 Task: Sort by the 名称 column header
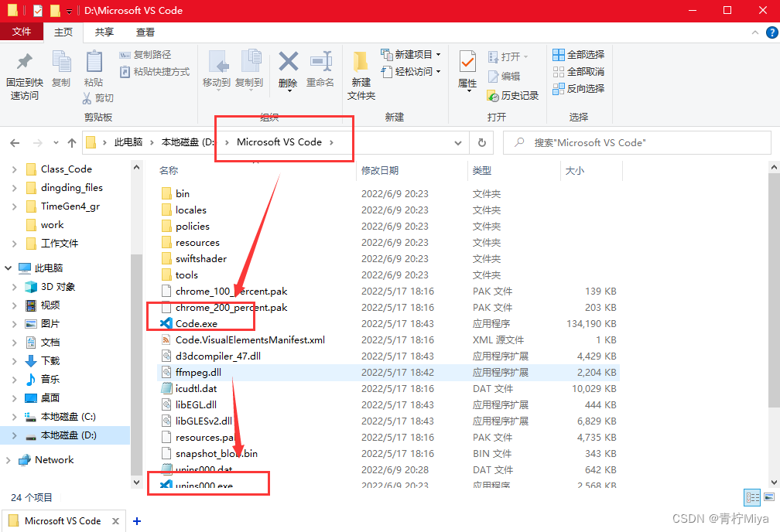coord(169,171)
